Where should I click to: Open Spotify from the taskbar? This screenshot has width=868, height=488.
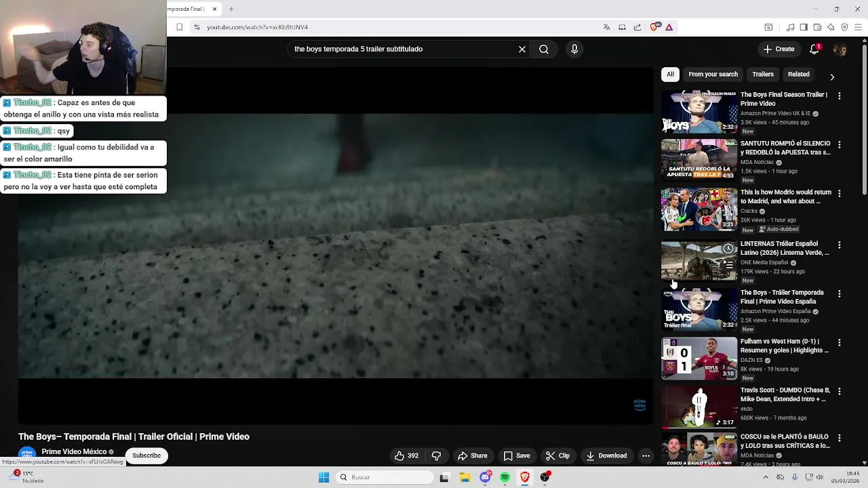505,477
